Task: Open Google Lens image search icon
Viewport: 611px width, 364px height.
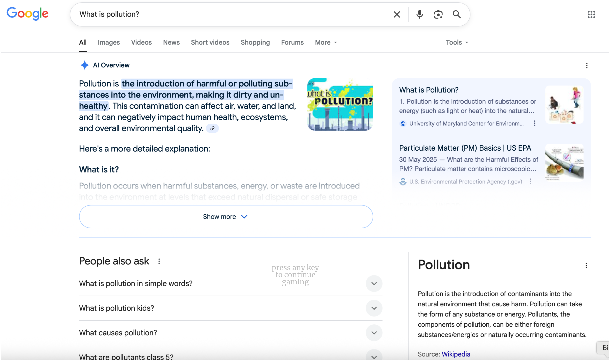Action: [438, 14]
